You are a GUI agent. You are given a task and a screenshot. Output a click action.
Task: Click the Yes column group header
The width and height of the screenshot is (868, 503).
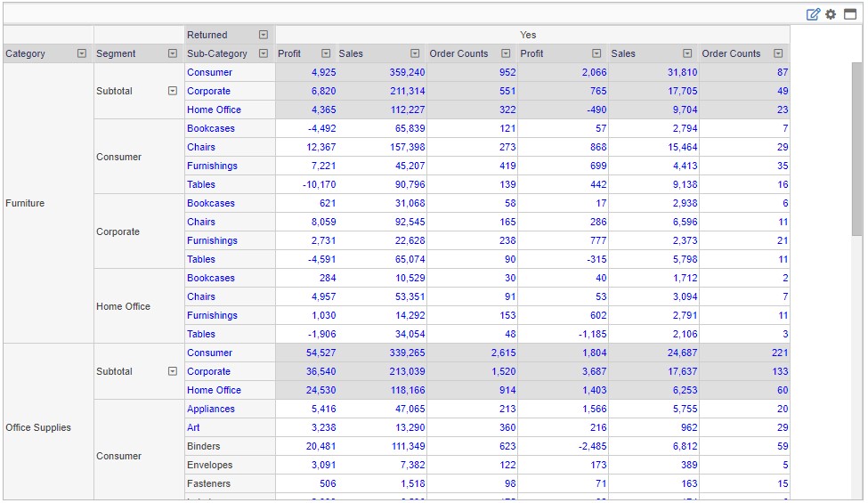[x=528, y=35]
